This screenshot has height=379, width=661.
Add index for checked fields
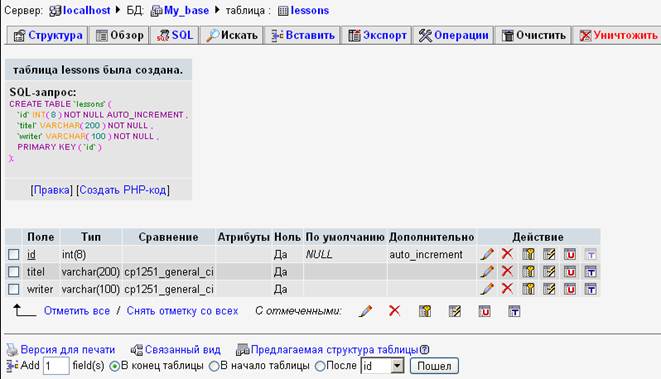pyautogui.click(x=454, y=311)
